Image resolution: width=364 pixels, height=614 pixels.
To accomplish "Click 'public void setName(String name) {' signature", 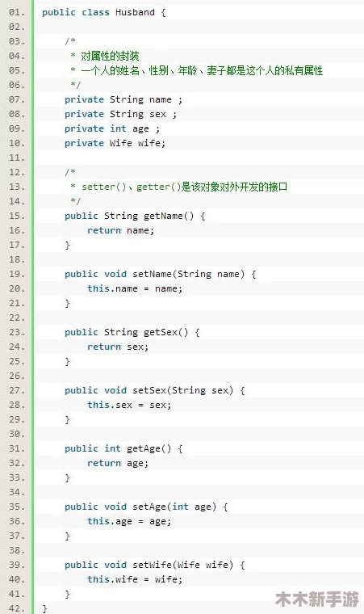I will (161, 274).
